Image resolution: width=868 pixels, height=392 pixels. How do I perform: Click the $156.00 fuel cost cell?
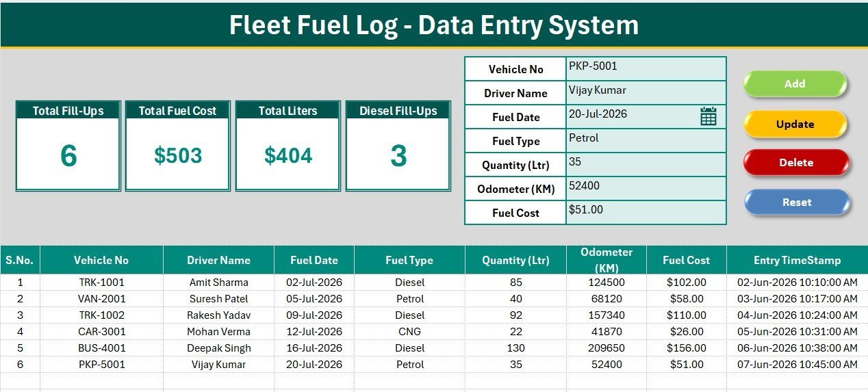(687, 348)
